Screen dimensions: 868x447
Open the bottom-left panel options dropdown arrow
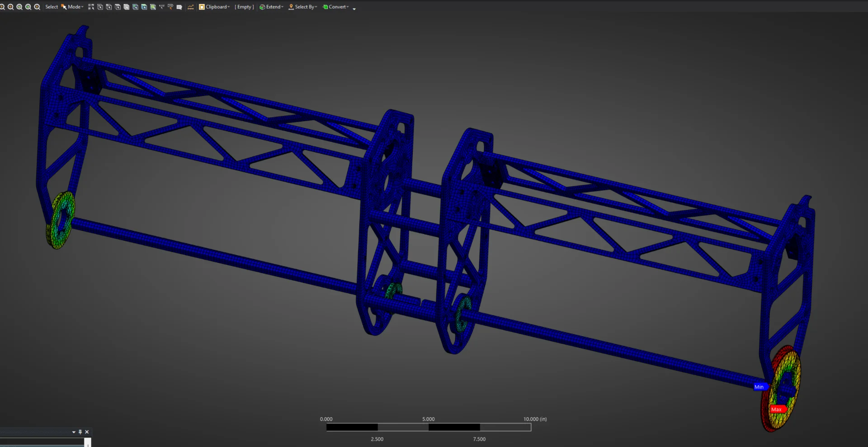point(74,432)
